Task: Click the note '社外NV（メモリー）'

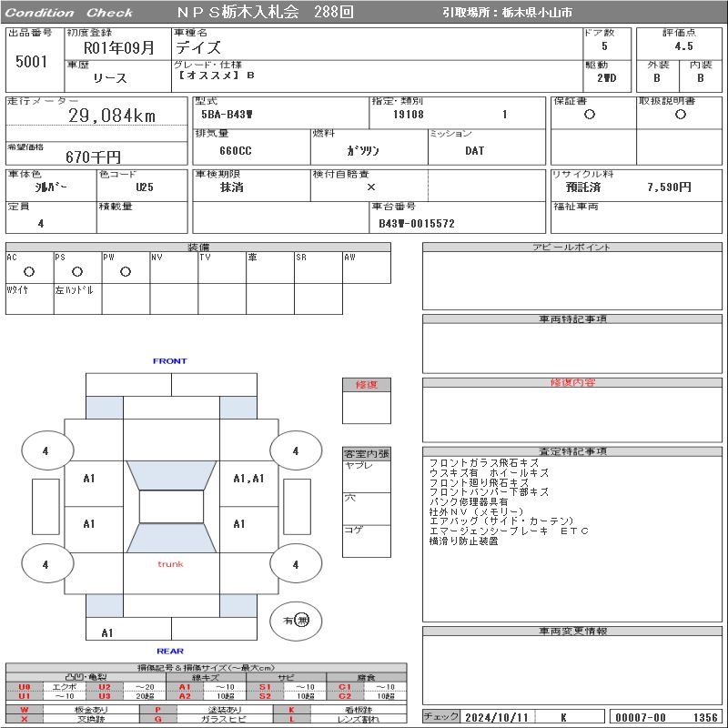Action: [476, 511]
